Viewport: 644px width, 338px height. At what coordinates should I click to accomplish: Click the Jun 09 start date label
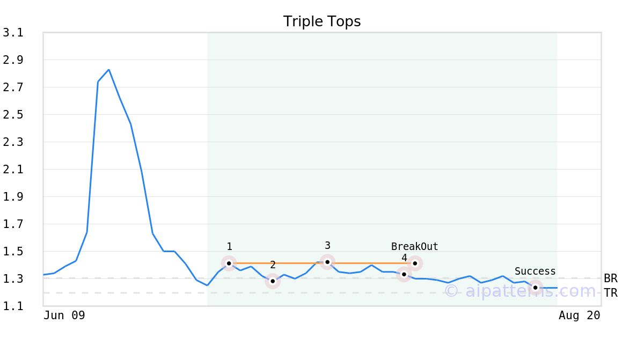64,315
